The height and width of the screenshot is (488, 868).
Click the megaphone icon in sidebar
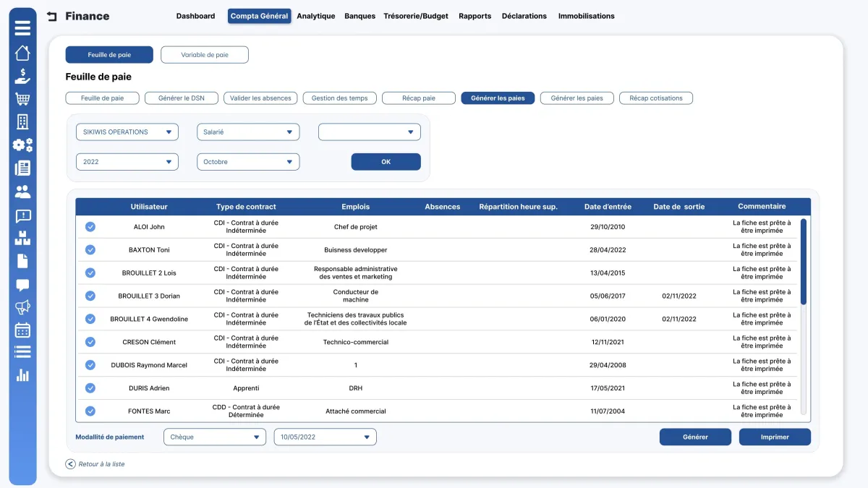[x=22, y=307]
